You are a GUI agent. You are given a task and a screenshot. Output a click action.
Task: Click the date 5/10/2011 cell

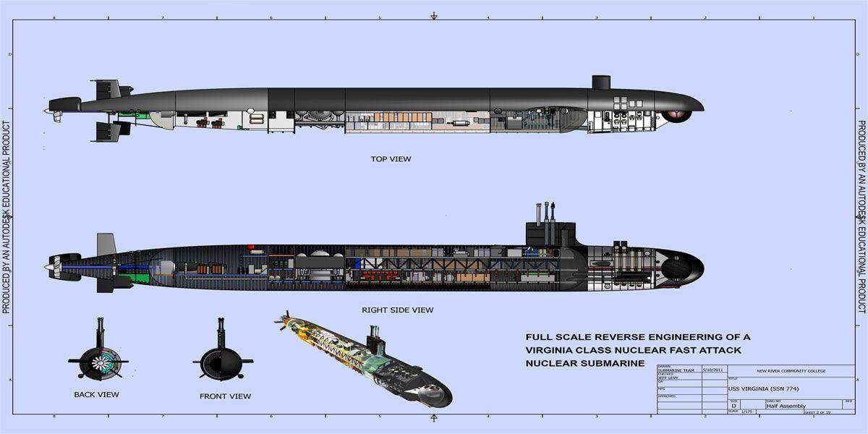coord(712,370)
